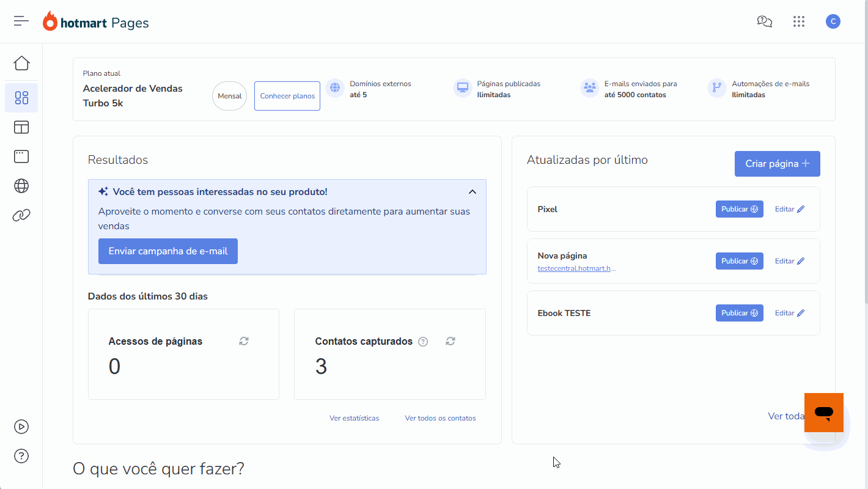
Task: Open the tutorials play icon in sidebar
Action: click(21, 427)
